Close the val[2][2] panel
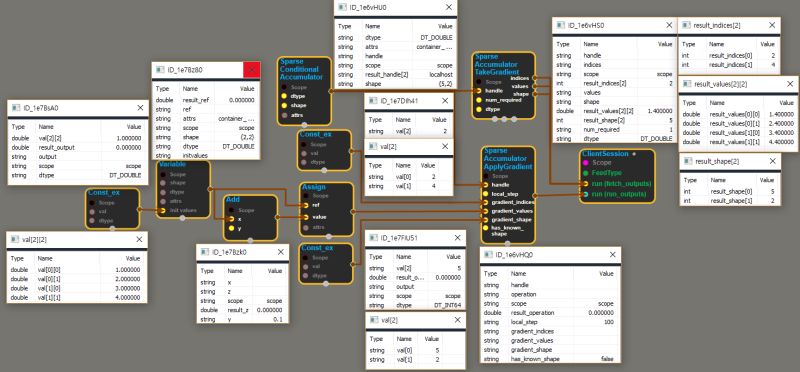 pyautogui.click(x=139, y=239)
